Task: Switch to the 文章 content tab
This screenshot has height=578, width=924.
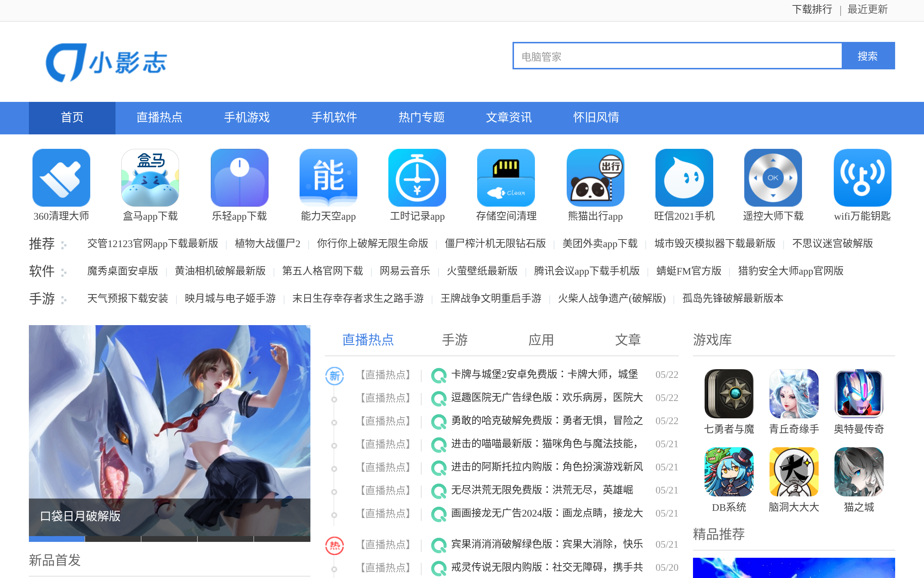Action: point(628,340)
